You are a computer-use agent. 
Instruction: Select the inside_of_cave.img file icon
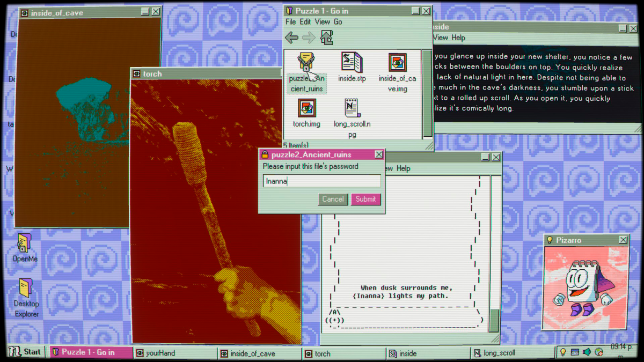coord(397,63)
